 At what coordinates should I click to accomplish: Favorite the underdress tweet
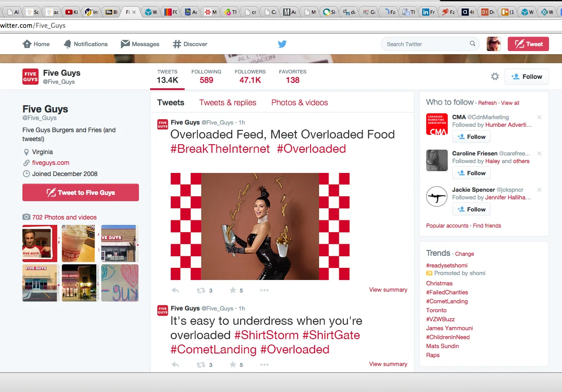(x=233, y=365)
